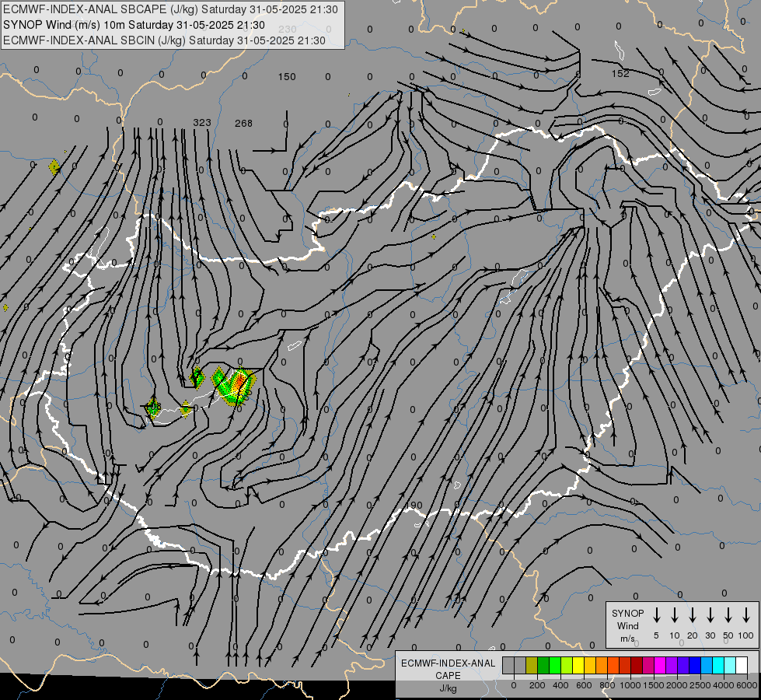Click the 4000 tick label on the CAPE scale

coord(724,685)
